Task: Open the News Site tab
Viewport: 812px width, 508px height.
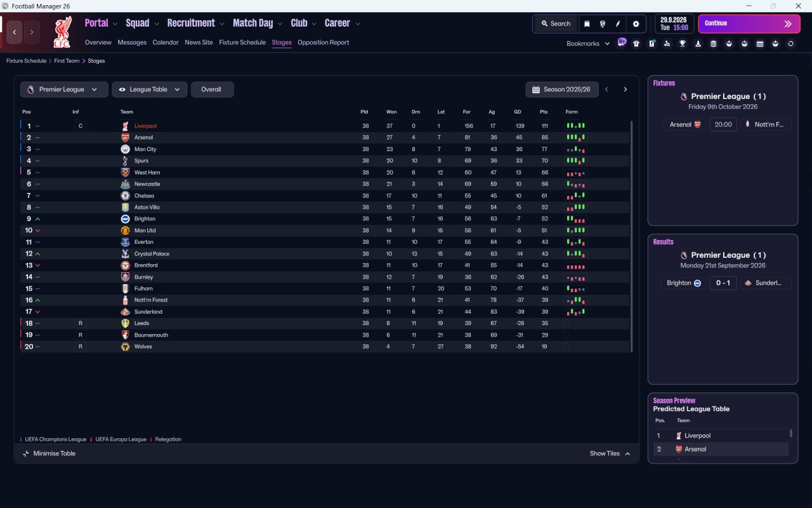Action: coord(199,43)
